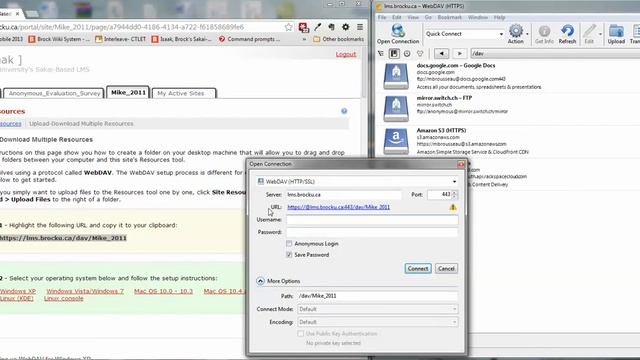
Task: Click the Action gear icon in Cyberduck toolbar
Action: point(516,31)
